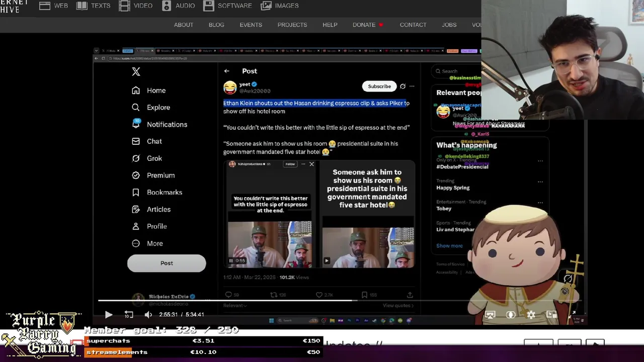Expand View quotes

(x=398, y=305)
